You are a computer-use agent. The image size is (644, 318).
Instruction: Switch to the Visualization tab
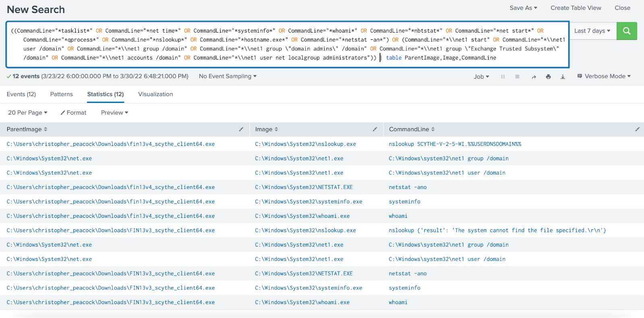pyautogui.click(x=155, y=94)
